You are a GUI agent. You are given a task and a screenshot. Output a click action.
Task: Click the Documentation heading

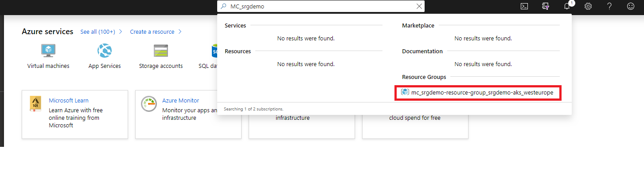tap(422, 51)
